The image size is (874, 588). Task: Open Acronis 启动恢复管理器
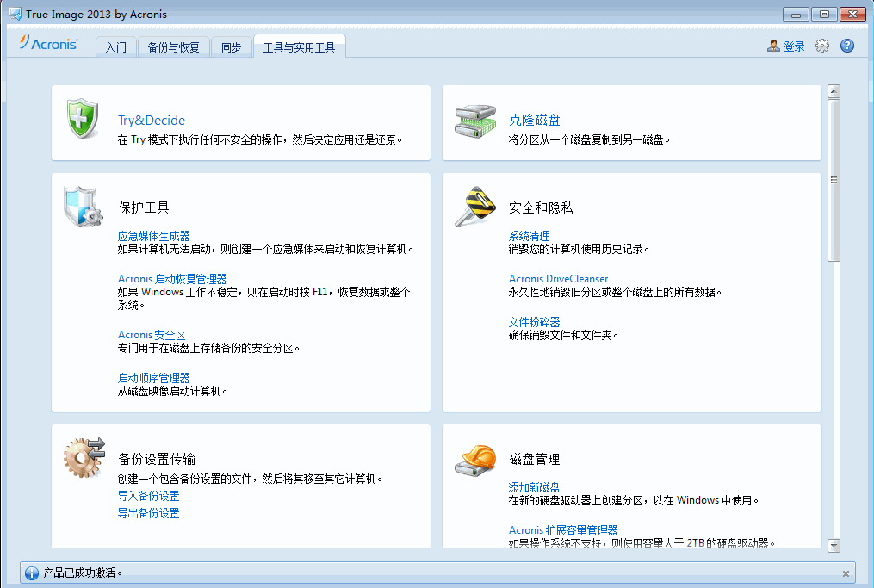(x=172, y=279)
